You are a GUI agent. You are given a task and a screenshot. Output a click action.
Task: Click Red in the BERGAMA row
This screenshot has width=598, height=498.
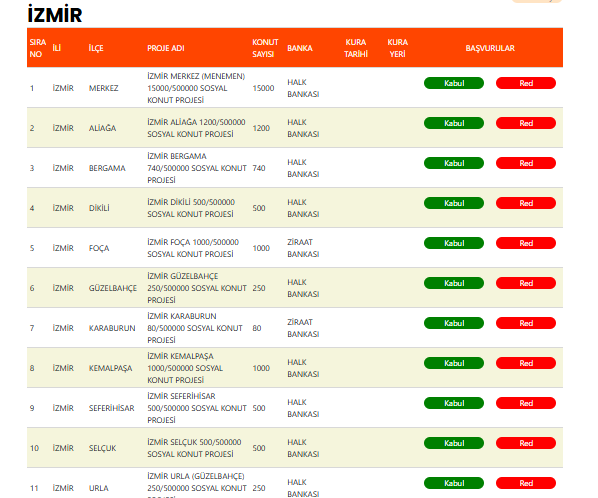526,163
